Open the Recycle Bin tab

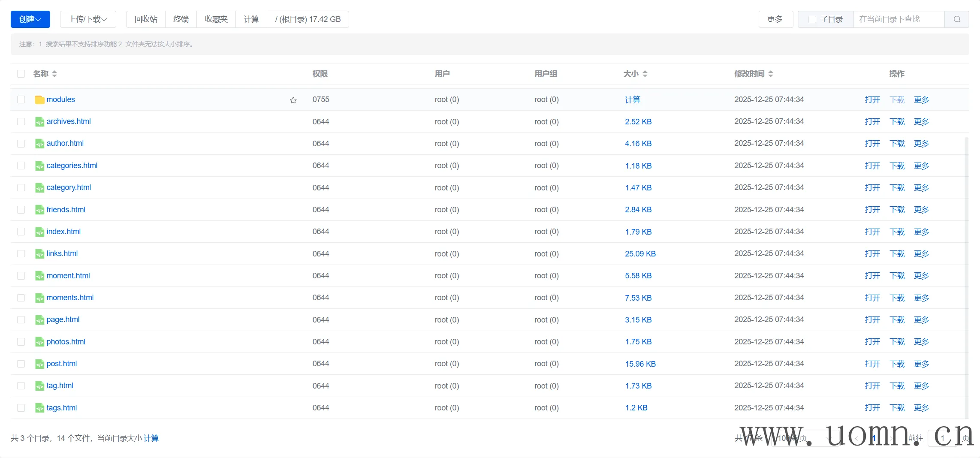click(146, 19)
